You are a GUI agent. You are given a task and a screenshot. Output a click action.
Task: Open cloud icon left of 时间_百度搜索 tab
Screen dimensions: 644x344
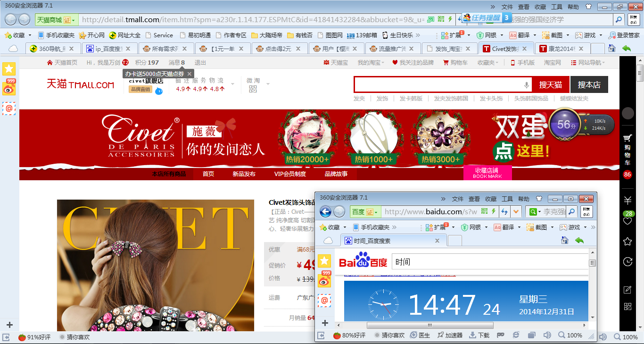pos(328,241)
